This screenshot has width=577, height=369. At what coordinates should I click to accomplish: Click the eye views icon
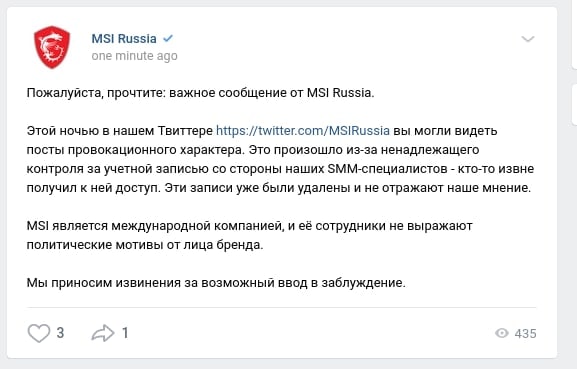point(502,333)
